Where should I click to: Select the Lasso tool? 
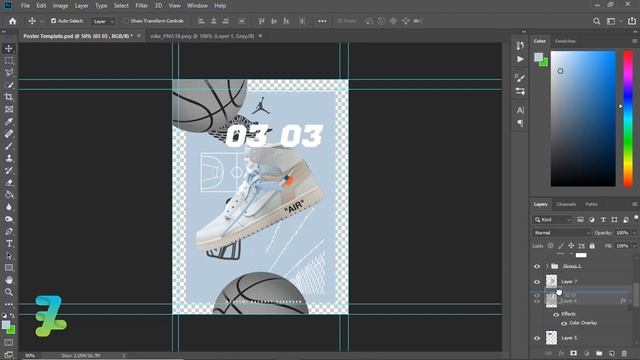pyautogui.click(x=9, y=73)
